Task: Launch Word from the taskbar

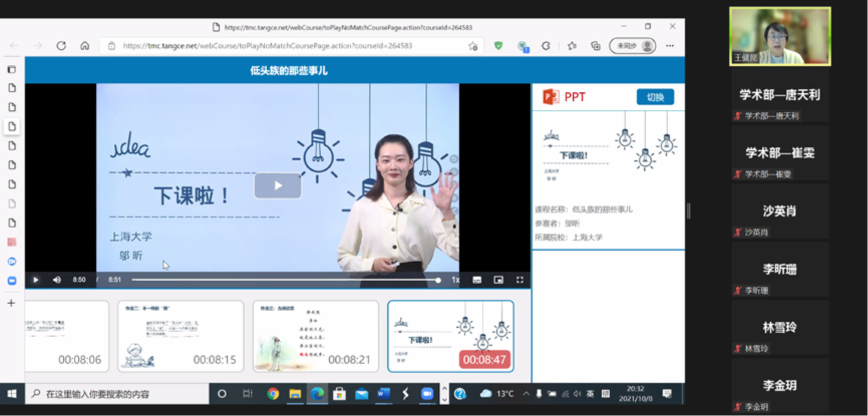Action: [384, 394]
